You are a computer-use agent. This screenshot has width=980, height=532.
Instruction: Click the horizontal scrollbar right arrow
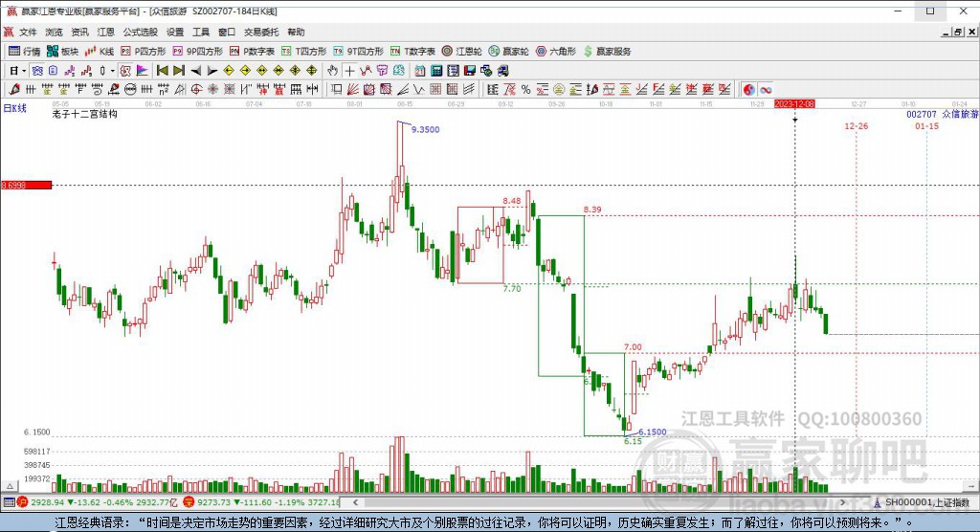[x=842, y=502]
